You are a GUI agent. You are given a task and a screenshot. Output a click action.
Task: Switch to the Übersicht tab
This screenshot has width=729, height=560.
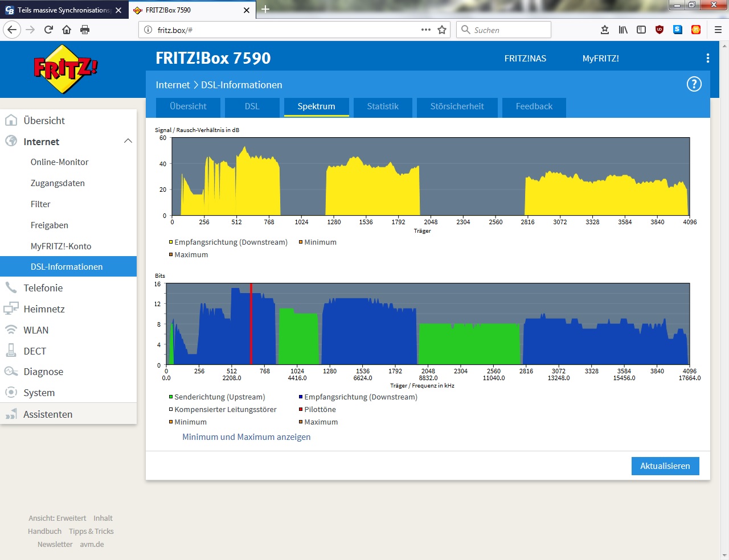click(188, 107)
